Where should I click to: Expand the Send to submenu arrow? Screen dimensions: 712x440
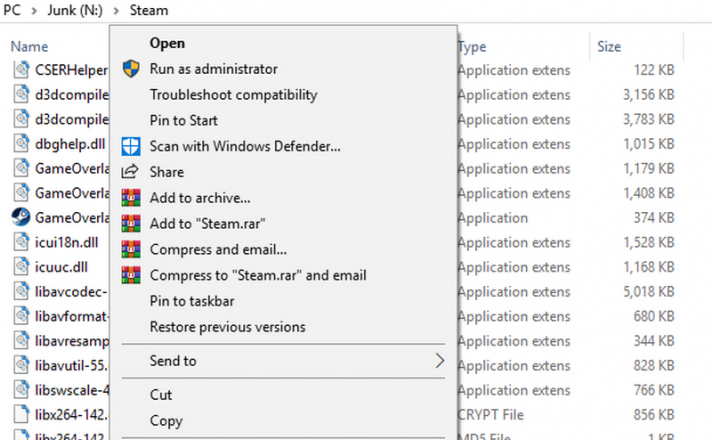[x=439, y=361]
